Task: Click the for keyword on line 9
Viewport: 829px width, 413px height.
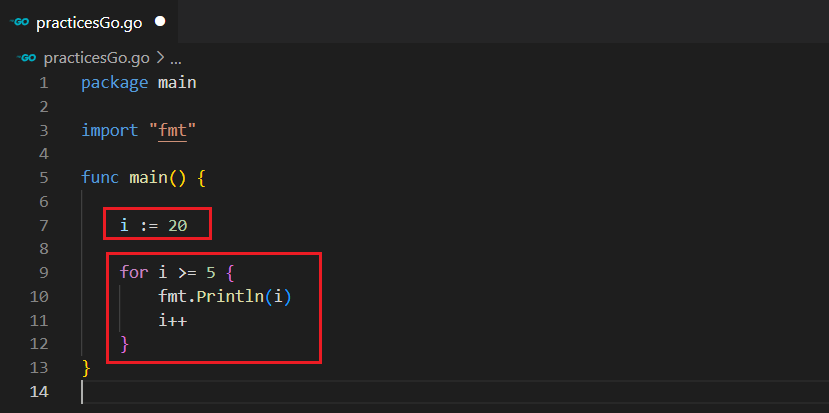Action: tap(134, 273)
